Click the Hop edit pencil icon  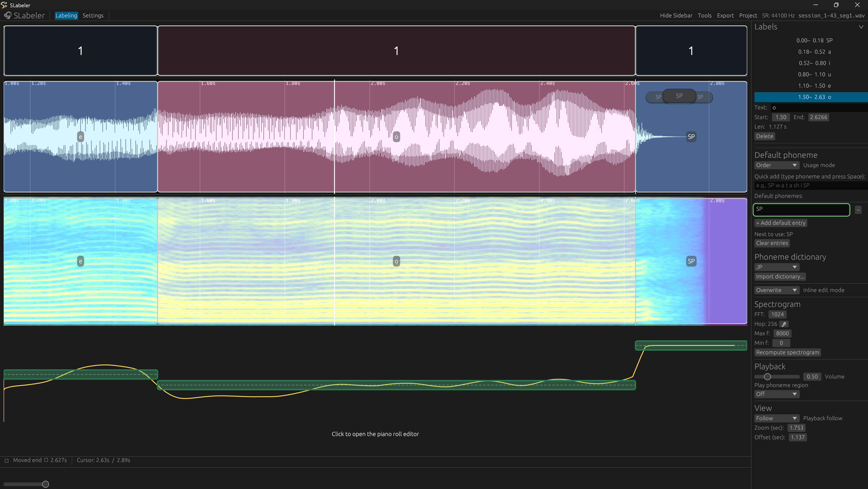pos(784,324)
